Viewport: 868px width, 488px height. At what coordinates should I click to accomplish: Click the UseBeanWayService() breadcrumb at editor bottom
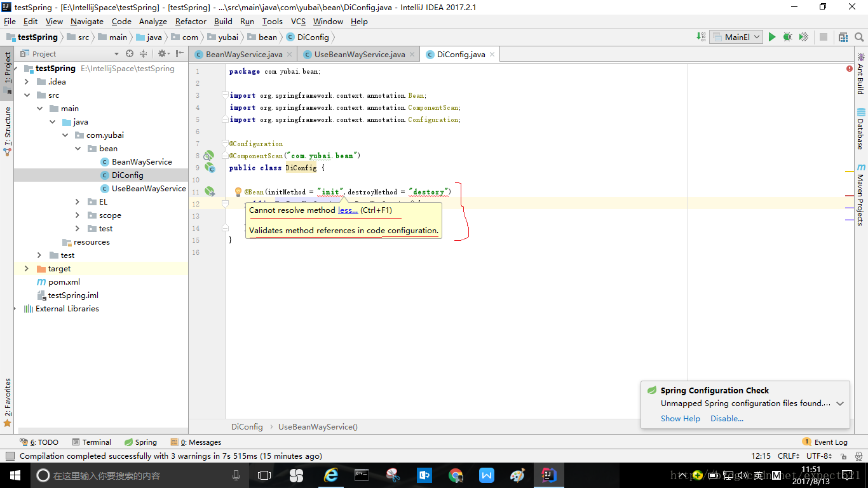pyautogui.click(x=318, y=426)
